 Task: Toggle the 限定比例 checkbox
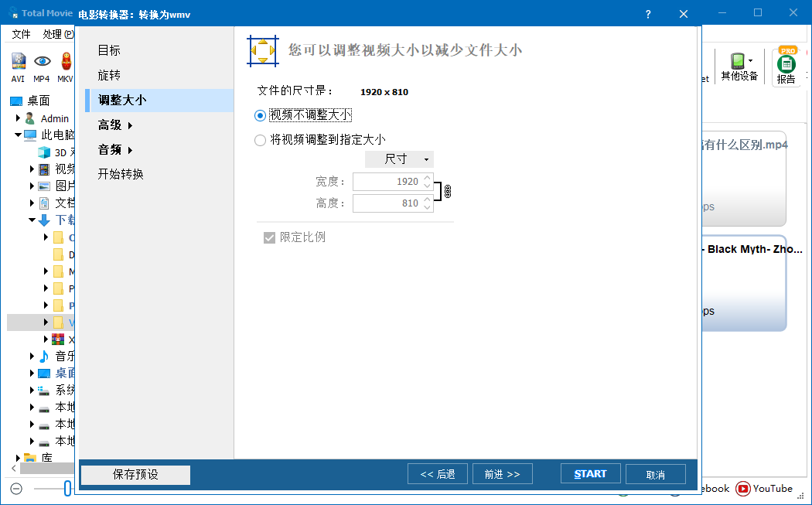tap(269, 237)
